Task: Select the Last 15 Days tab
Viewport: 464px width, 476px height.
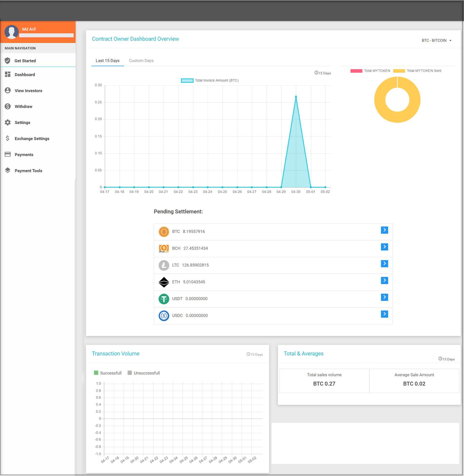Action: coord(107,61)
